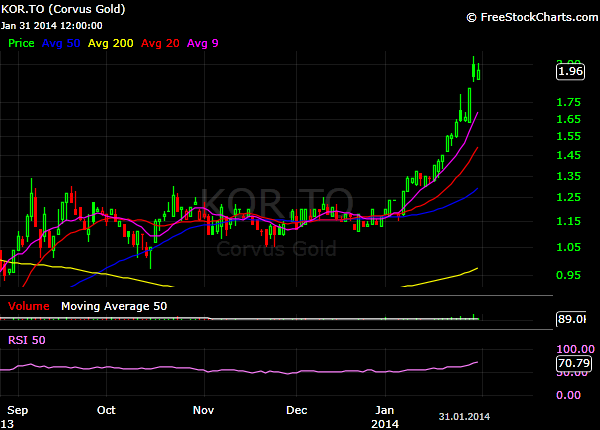Select the red Avg 20 legend label

160,43
